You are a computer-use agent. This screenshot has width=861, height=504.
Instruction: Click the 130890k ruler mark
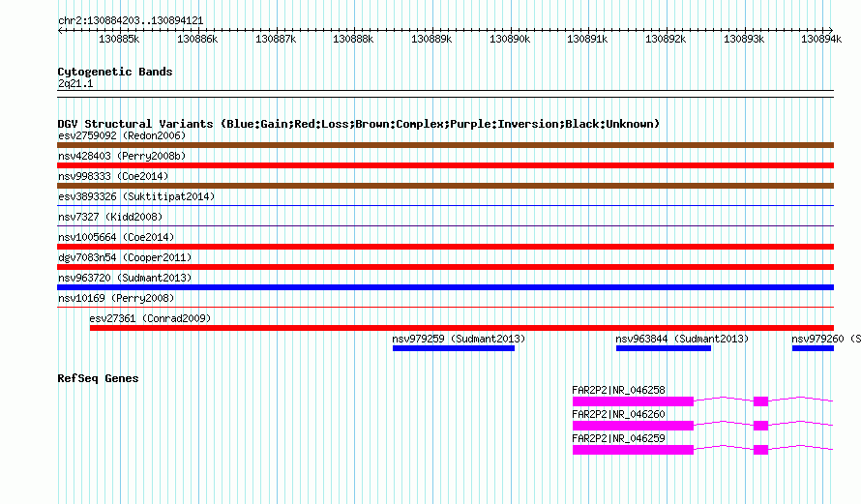(510, 39)
